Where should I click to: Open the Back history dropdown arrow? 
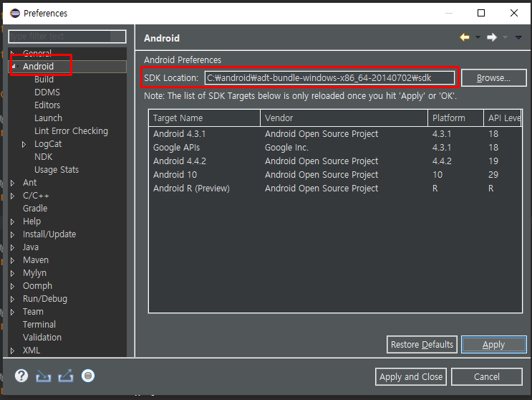pos(478,37)
